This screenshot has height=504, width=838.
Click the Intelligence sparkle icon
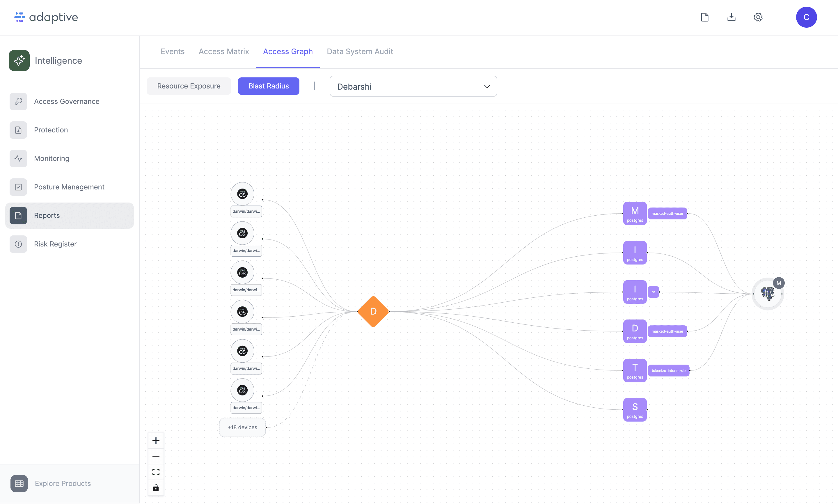coord(19,61)
